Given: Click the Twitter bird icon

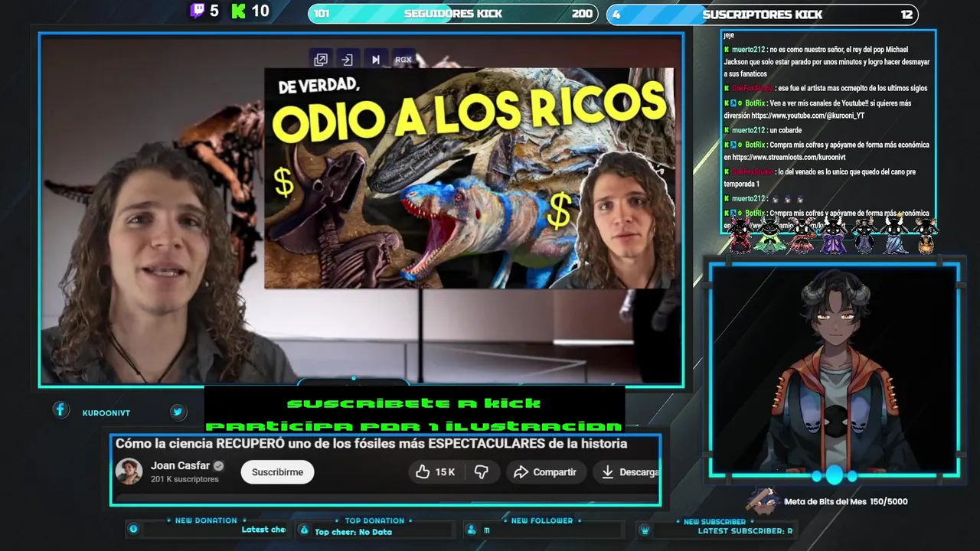Looking at the screenshot, I should point(178,412).
